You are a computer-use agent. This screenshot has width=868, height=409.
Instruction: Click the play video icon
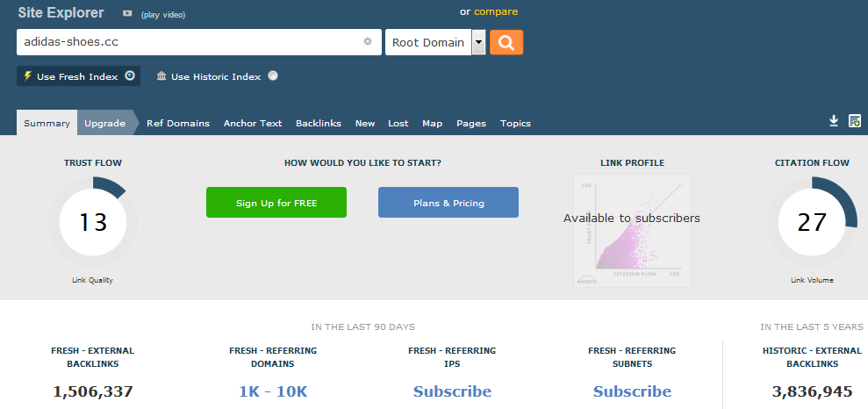(127, 13)
